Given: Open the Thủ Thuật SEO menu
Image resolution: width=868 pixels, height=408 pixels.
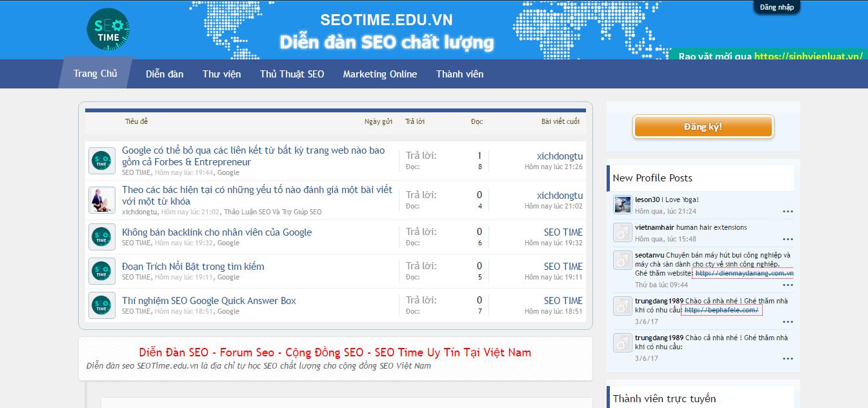Looking at the screenshot, I should pyautogui.click(x=292, y=74).
